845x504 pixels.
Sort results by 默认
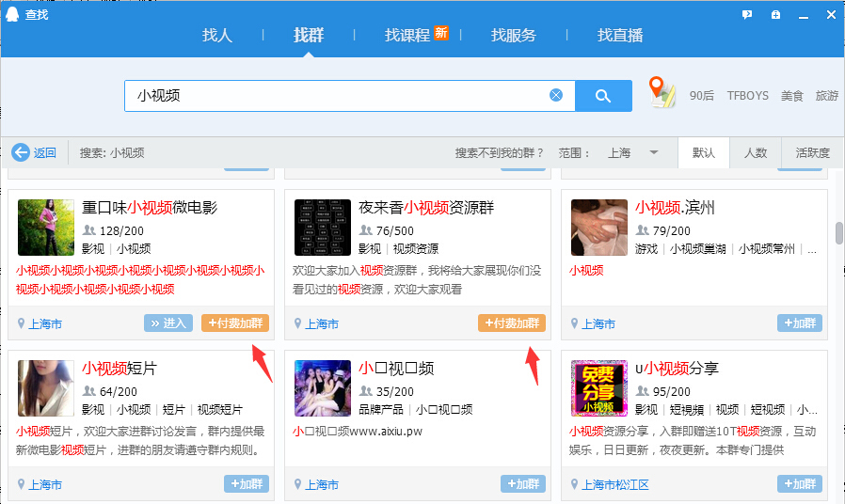[x=704, y=153]
